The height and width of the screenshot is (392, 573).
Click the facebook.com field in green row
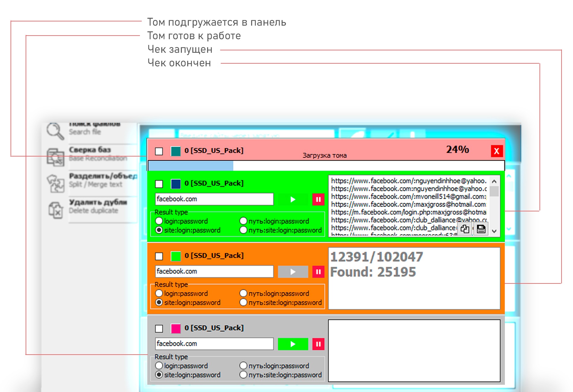(214, 199)
